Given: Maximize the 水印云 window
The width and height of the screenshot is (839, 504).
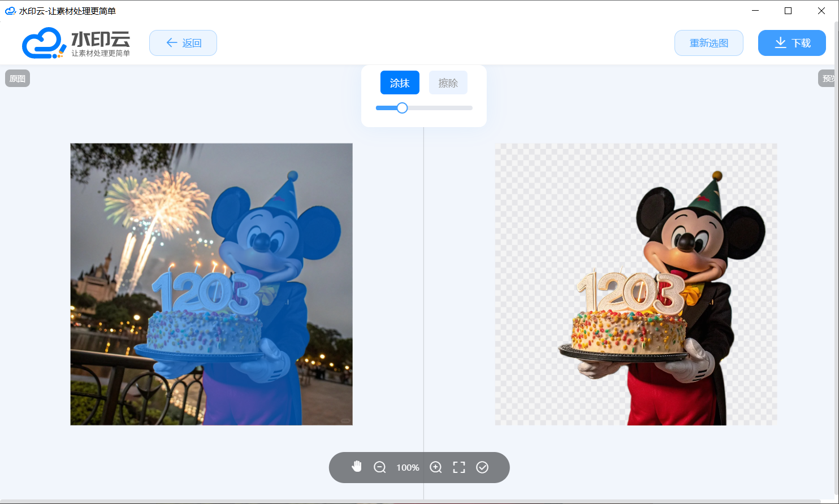Looking at the screenshot, I should 788,11.
